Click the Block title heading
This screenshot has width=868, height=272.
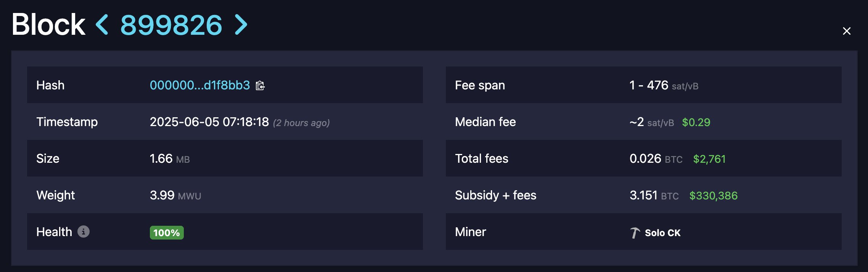pos(48,24)
